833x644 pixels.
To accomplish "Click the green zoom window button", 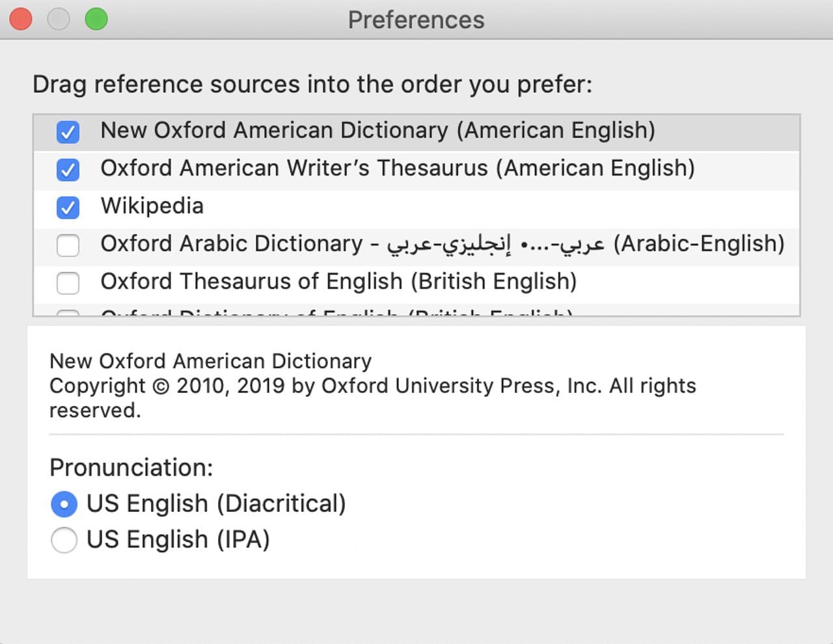I will tap(96, 20).
